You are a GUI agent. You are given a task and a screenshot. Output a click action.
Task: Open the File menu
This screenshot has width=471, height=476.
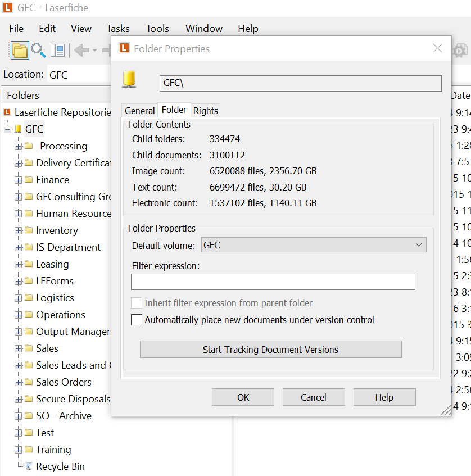click(x=16, y=29)
